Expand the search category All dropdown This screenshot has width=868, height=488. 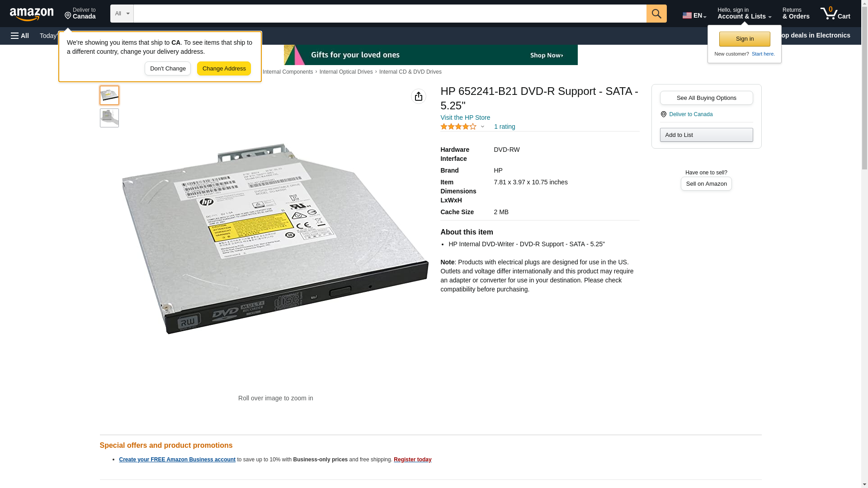pyautogui.click(x=122, y=14)
